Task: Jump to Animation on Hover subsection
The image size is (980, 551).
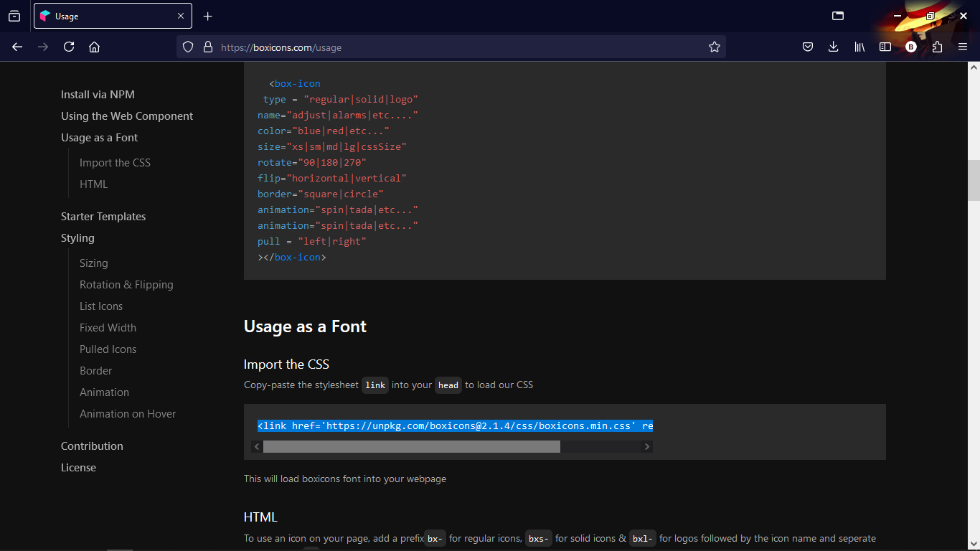Action: (x=128, y=414)
